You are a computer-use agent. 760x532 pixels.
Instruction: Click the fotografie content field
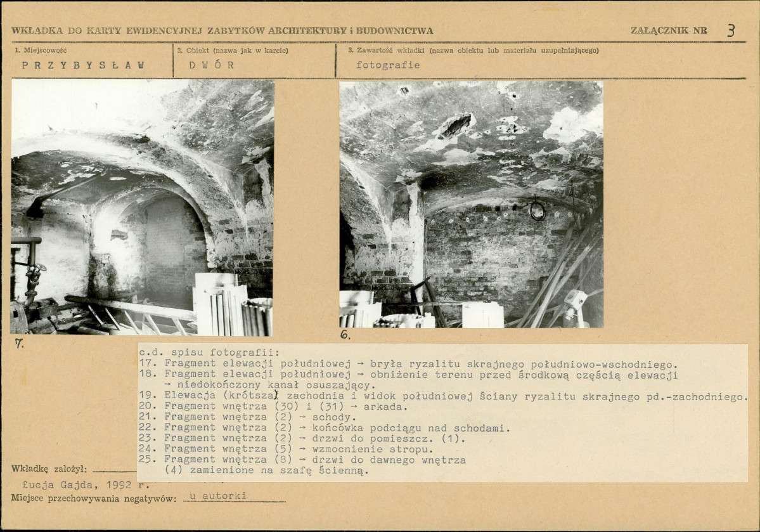(x=388, y=65)
